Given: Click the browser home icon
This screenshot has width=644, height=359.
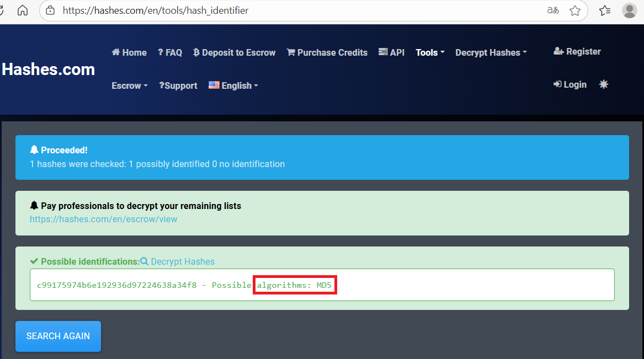Looking at the screenshot, I should point(23,10).
